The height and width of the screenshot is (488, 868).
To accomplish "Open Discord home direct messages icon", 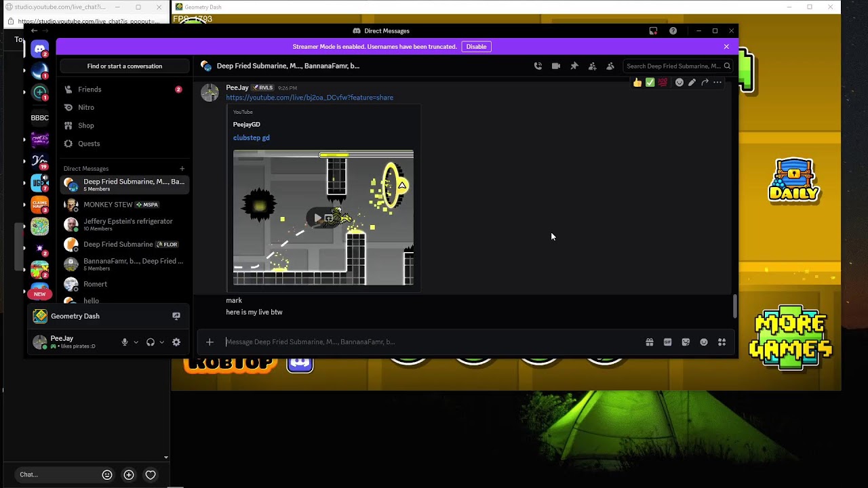I will click(x=40, y=49).
